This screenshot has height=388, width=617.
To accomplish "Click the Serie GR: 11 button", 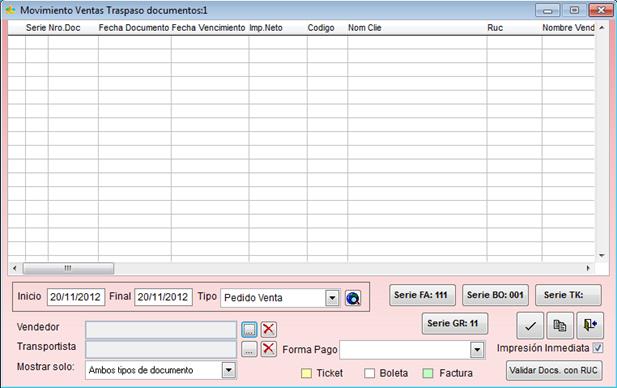I will point(454,323).
